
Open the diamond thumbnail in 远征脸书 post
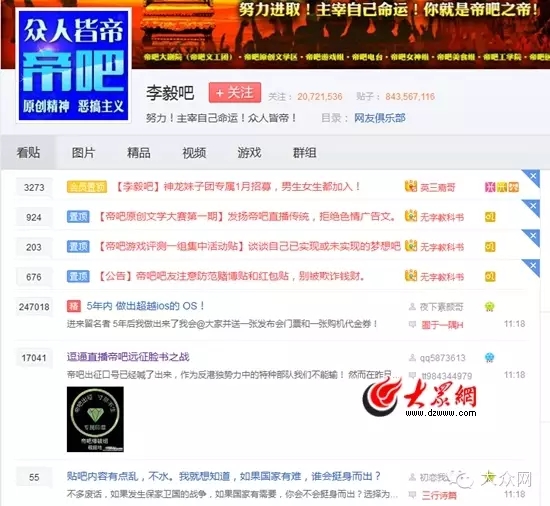pyautogui.click(x=95, y=419)
